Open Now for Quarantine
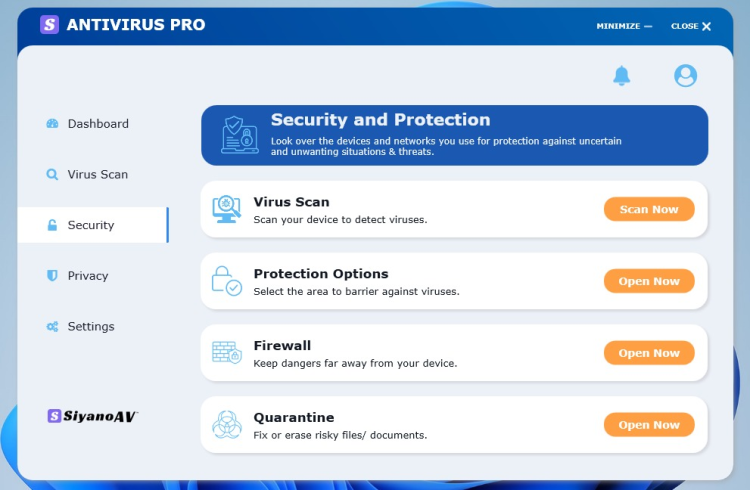750x490 pixels. pos(649,425)
